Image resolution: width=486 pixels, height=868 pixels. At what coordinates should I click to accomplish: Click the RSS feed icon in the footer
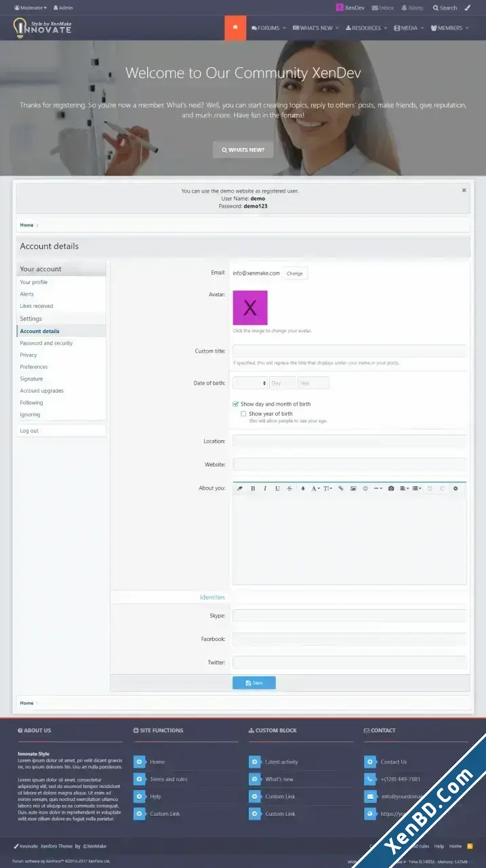pyautogui.click(x=470, y=846)
